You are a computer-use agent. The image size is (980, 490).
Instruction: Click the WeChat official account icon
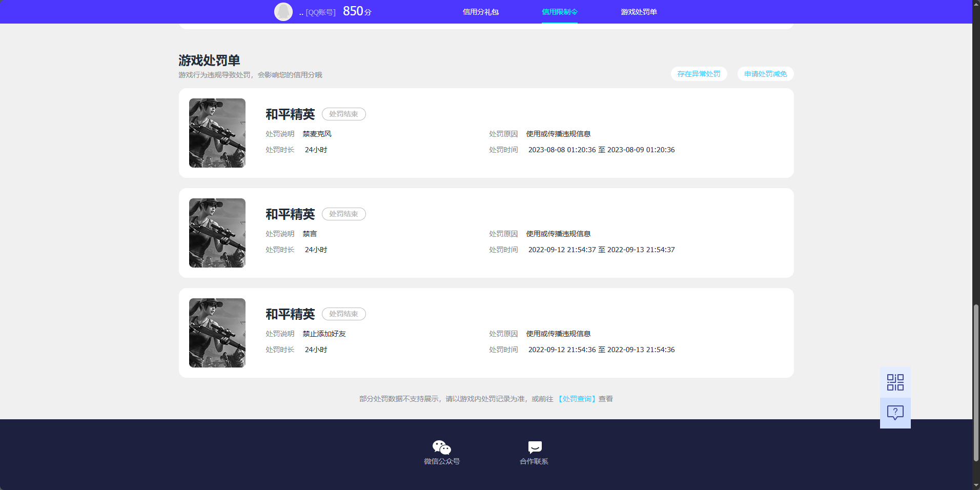point(441,447)
